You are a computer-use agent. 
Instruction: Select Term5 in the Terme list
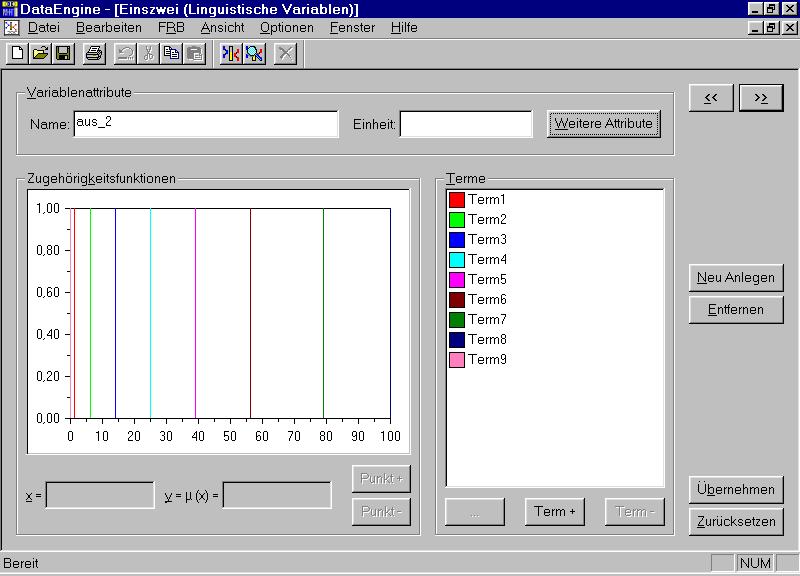(487, 279)
